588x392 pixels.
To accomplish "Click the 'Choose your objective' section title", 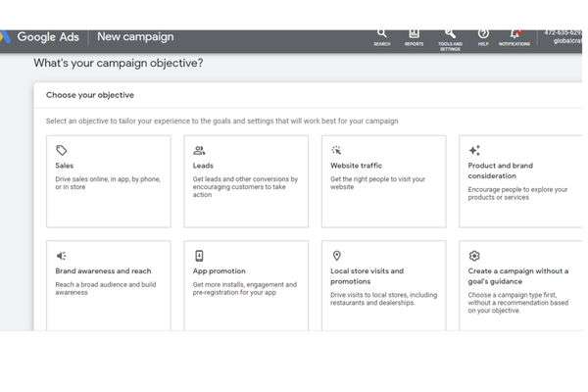I will [90, 95].
